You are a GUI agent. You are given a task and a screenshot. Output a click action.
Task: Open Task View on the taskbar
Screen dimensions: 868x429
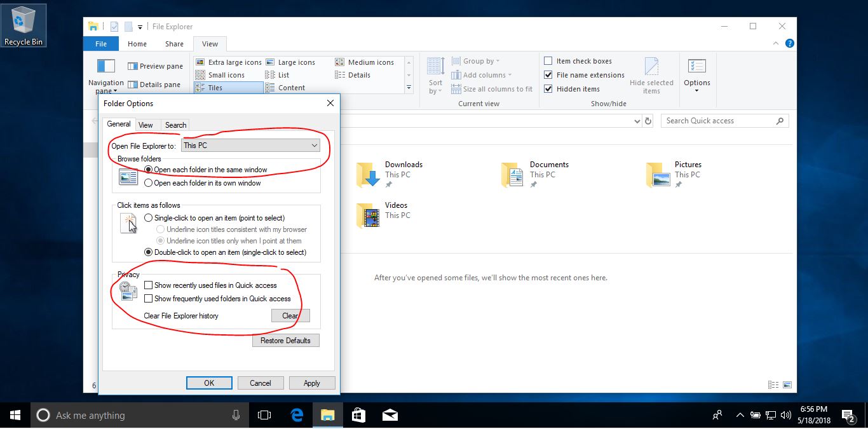coord(264,415)
